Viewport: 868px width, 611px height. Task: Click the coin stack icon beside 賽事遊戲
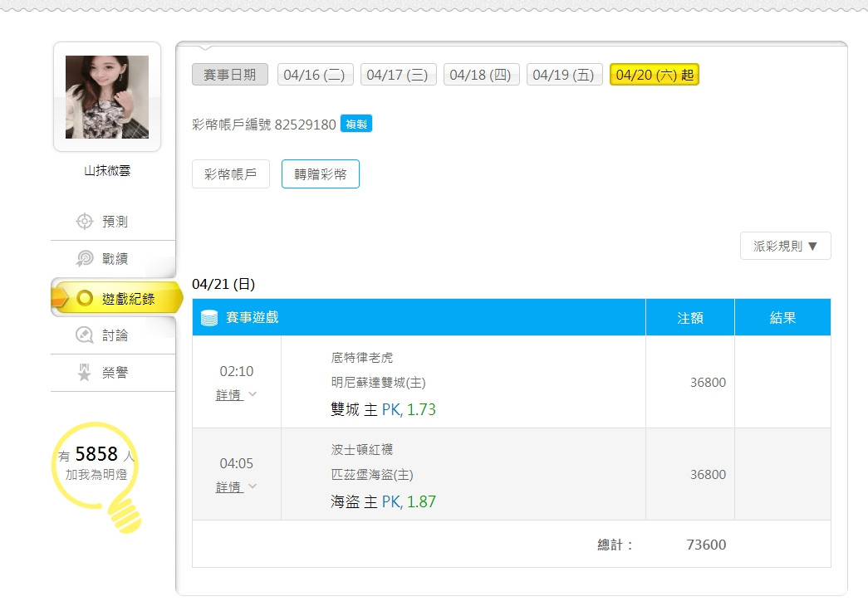tap(209, 318)
